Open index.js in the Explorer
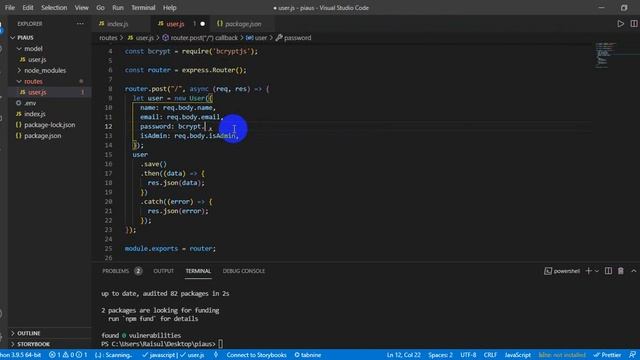640x360 pixels. click(x=50, y=114)
